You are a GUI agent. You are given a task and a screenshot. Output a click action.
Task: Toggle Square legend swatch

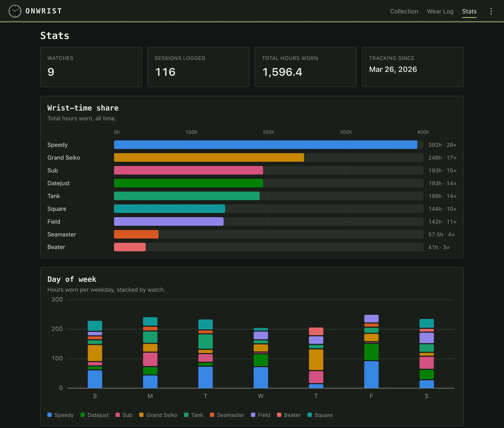(310, 415)
